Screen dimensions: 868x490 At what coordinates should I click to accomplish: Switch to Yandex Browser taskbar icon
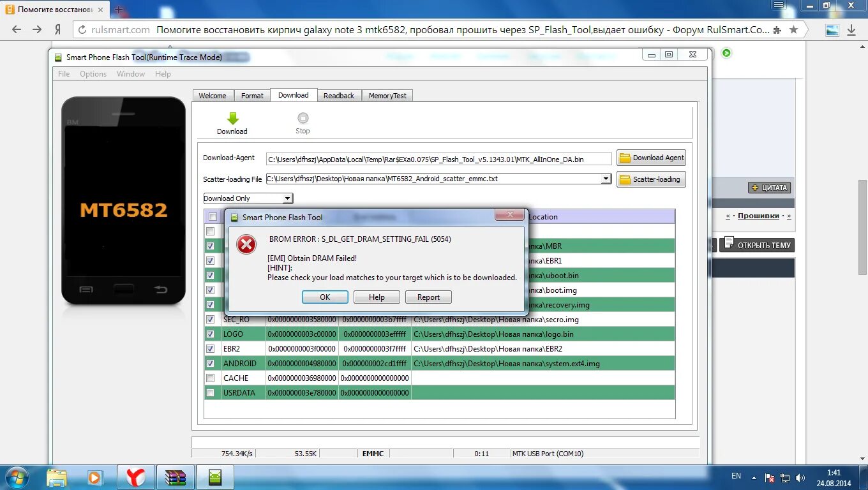click(x=135, y=477)
